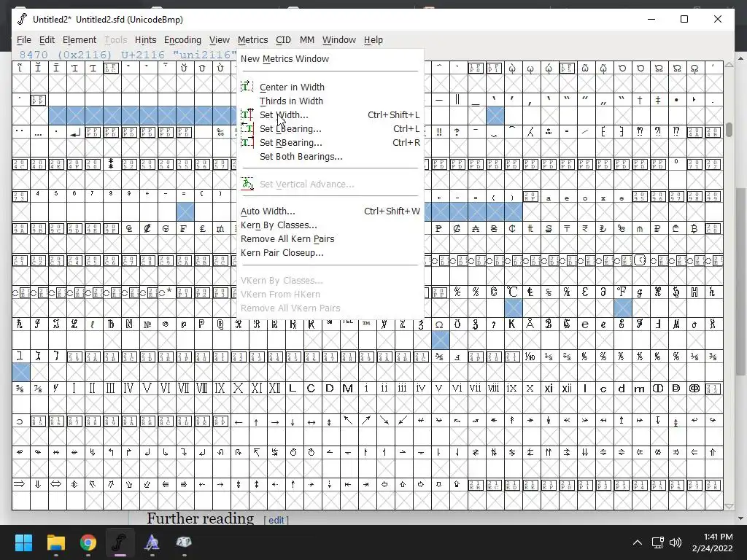Image resolution: width=747 pixels, height=560 pixels.
Task: Select the left-right arrow ↔ glyph cell
Action: tap(311, 421)
